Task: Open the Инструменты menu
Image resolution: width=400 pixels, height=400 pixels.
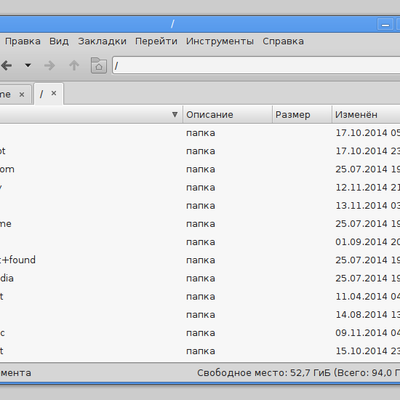Action: click(220, 41)
